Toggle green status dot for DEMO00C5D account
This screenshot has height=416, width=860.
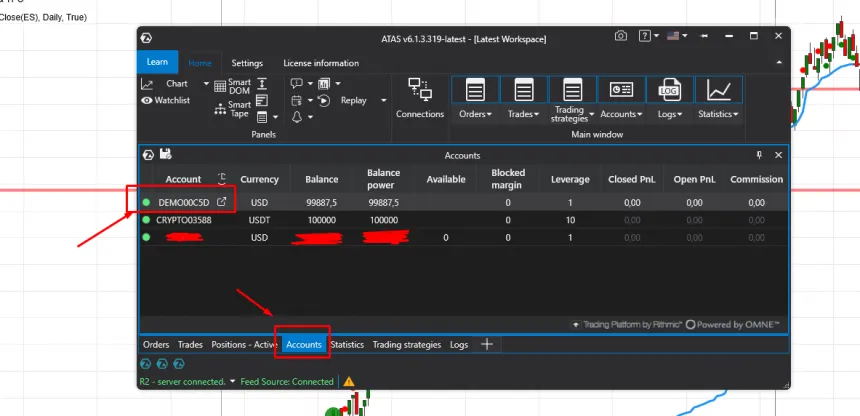[x=146, y=202]
